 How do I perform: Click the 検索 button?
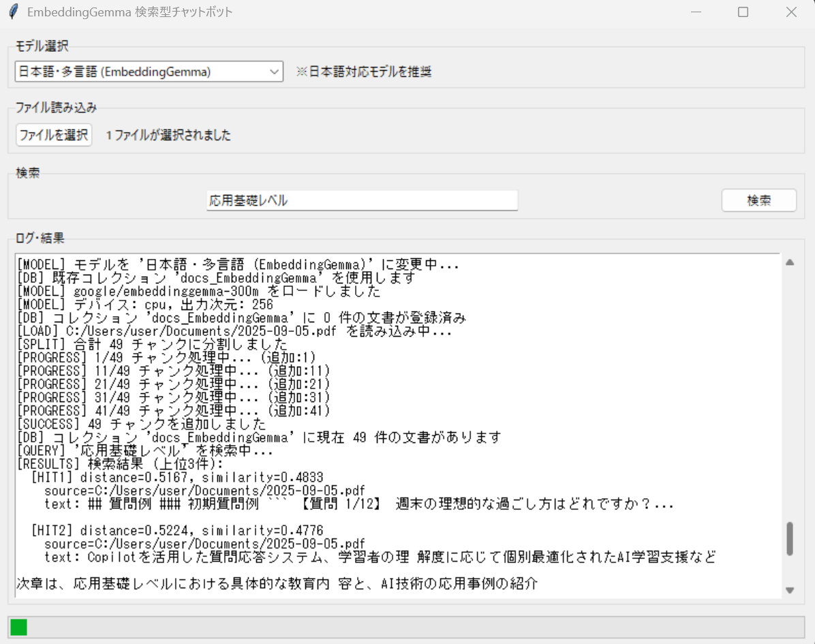pyautogui.click(x=759, y=200)
